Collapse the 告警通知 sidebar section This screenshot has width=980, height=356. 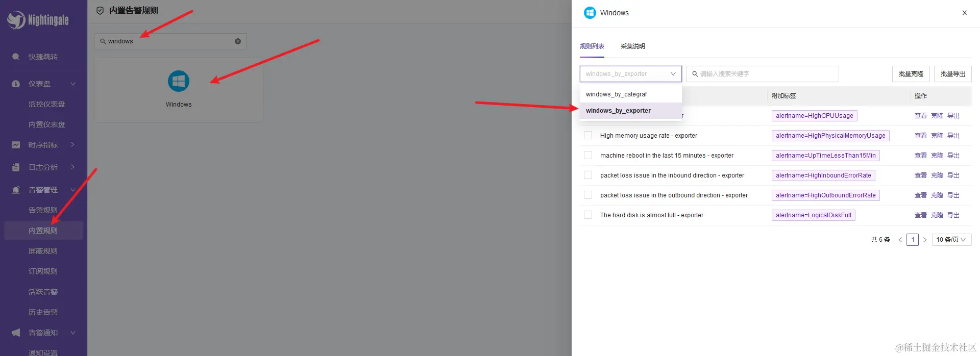tap(73, 333)
